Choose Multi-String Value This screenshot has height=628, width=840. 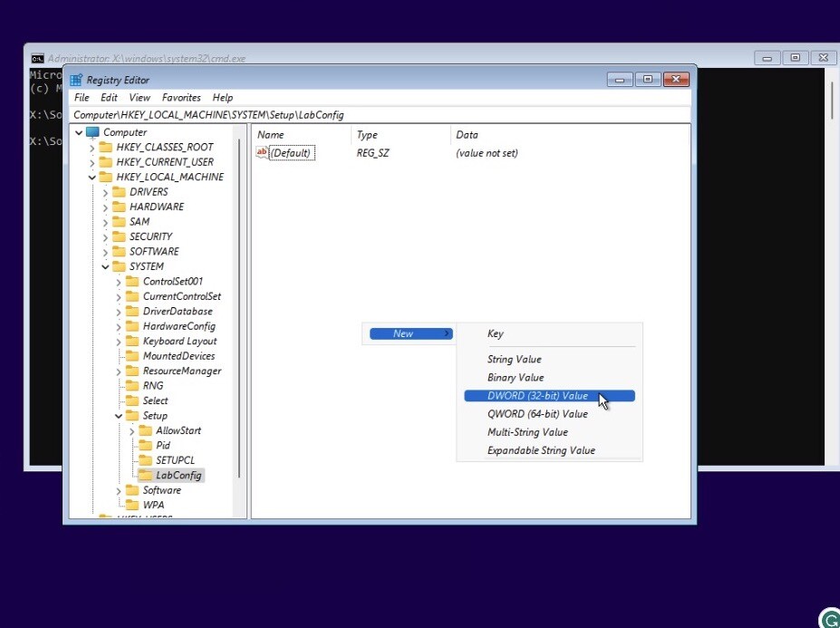(549, 432)
